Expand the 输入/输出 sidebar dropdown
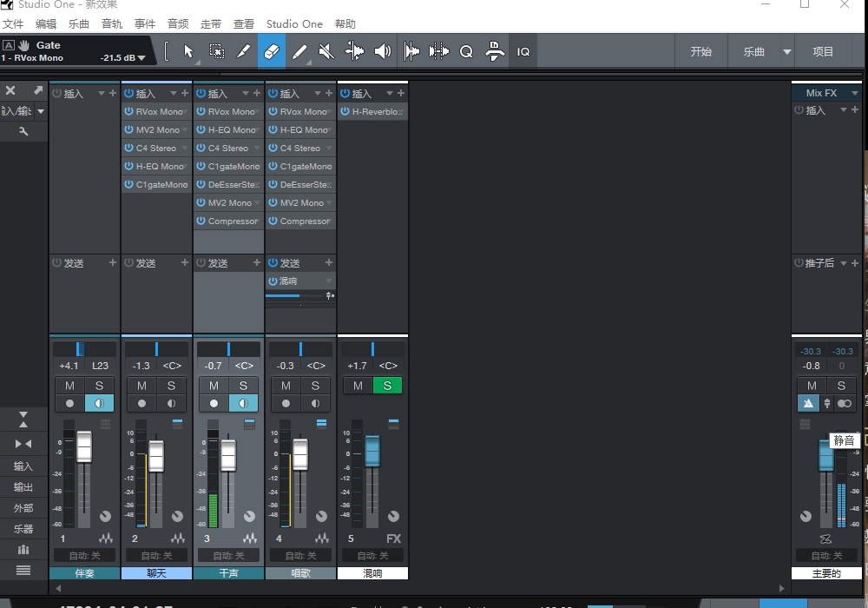 click(41, 111)
